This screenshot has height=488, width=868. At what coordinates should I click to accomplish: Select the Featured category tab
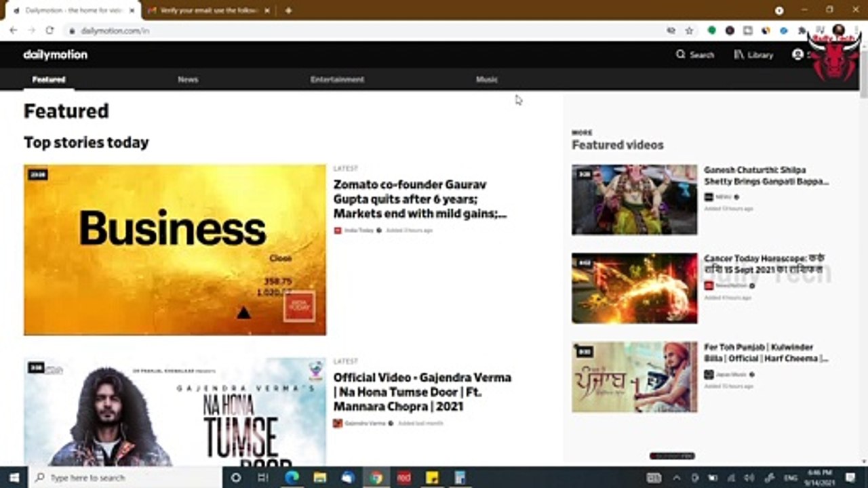pos(49,79)
